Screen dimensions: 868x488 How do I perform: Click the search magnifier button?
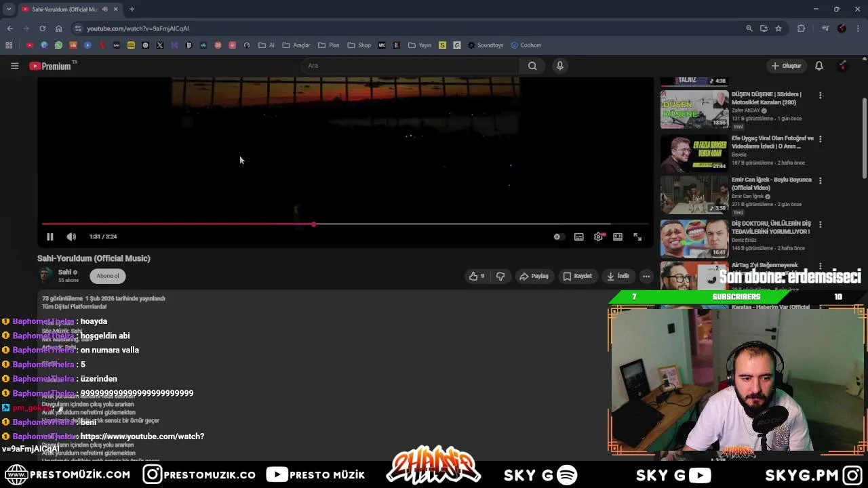532,66
